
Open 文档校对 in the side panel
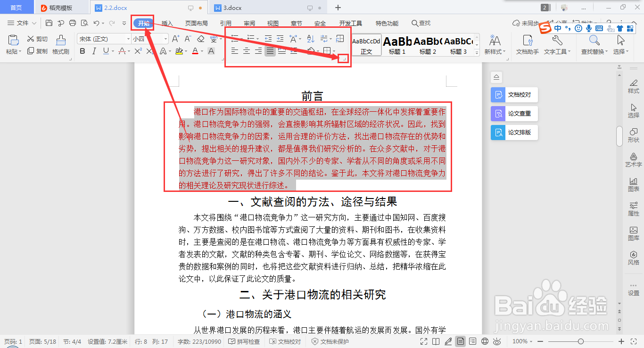(514, 95)
